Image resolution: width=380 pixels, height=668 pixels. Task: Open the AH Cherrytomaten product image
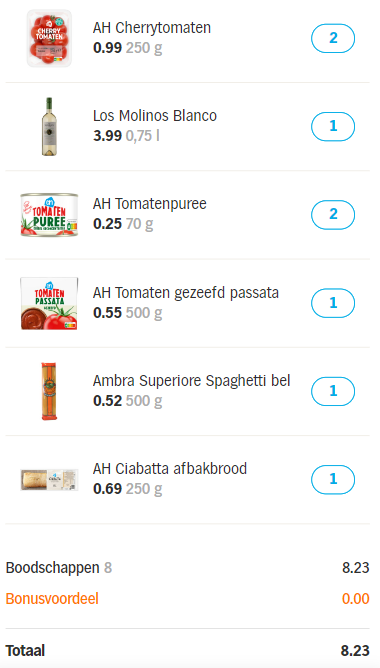point(49,38)
